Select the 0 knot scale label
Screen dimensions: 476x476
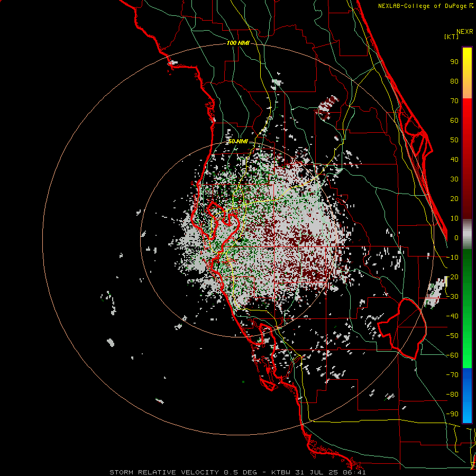coord(456,237)
